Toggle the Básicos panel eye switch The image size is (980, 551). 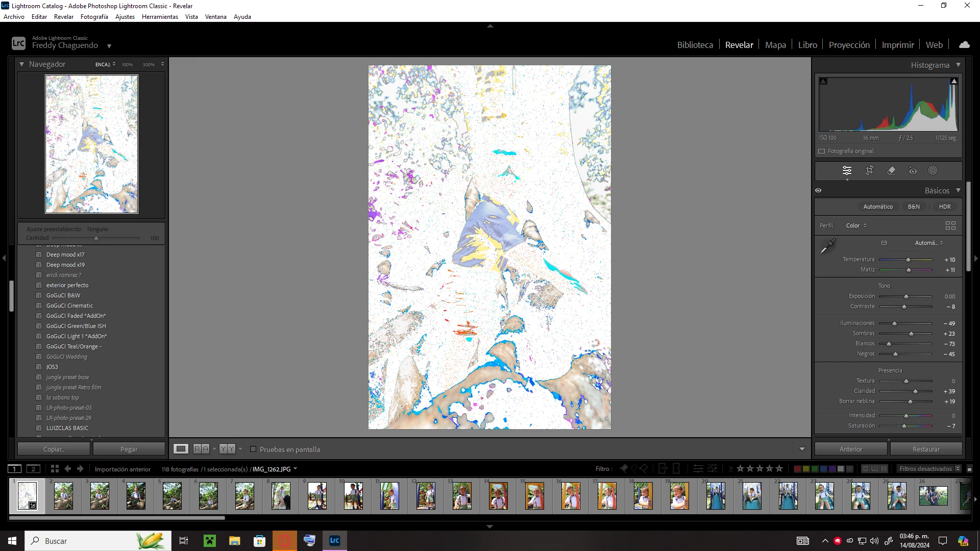click(818, 190)
